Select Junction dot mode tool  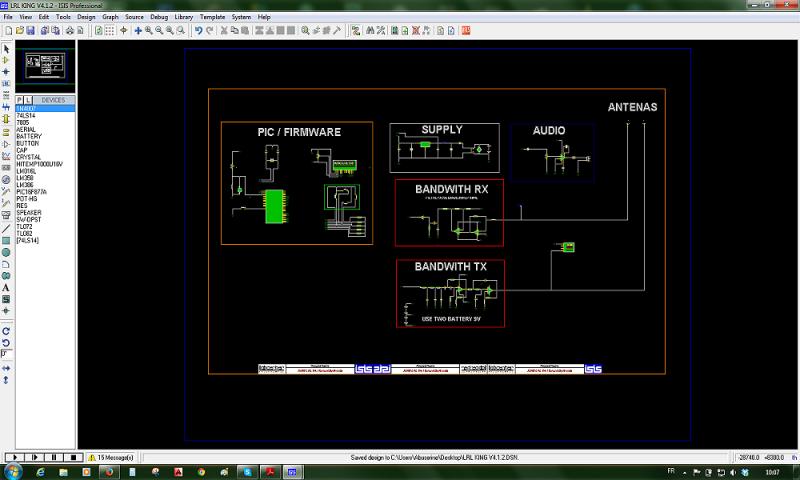pos(6,72)
